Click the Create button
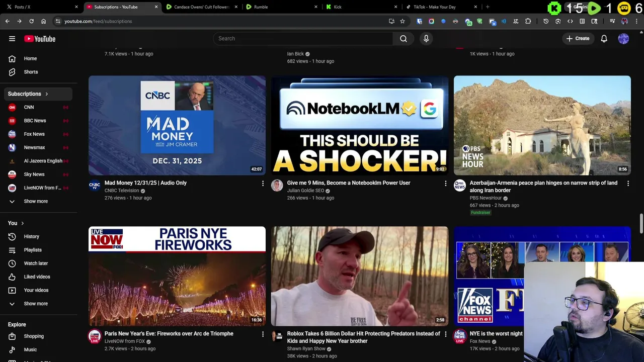The width and height of the screenshot is (644, 362). (578, 39)
